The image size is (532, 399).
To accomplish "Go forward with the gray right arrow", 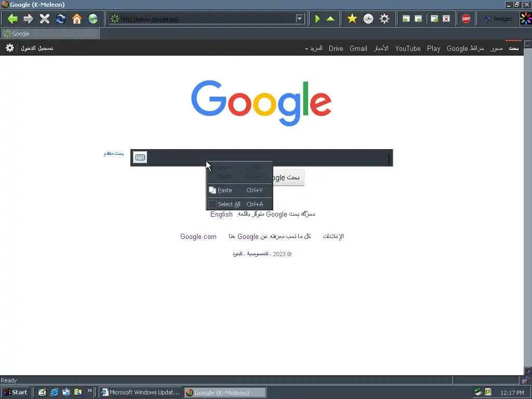I will tap(29, 19).
